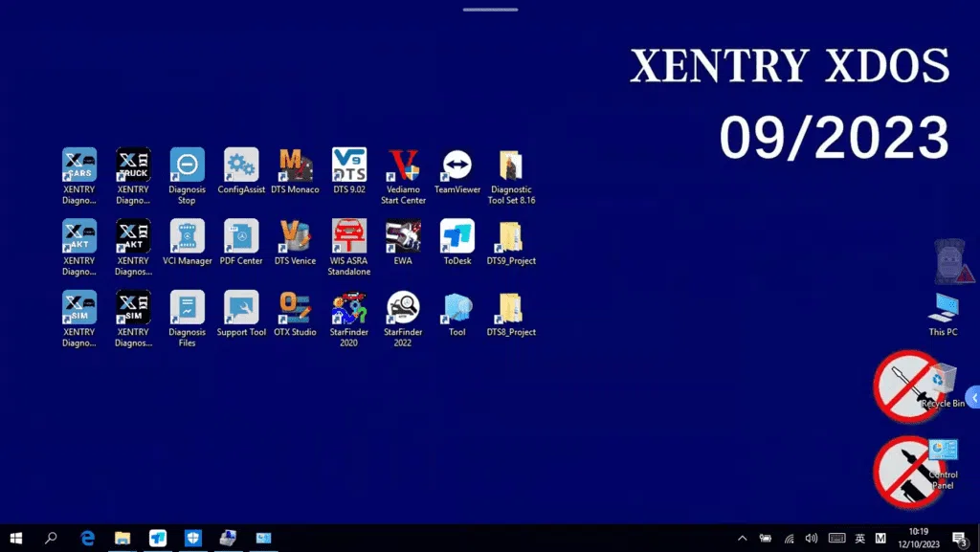Click the OTX Studio shortcut

pos(295,307)
